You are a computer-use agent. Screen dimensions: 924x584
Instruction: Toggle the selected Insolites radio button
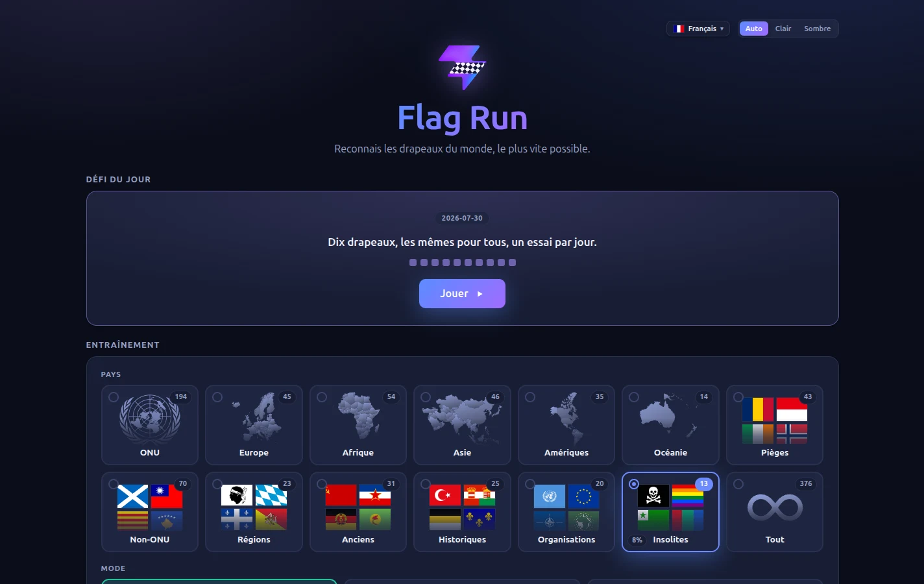click(634, 484)
